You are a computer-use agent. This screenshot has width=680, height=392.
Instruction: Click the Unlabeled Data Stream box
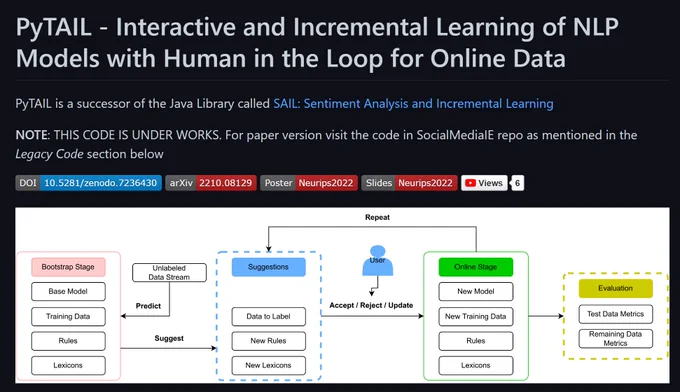click(169, 273)
